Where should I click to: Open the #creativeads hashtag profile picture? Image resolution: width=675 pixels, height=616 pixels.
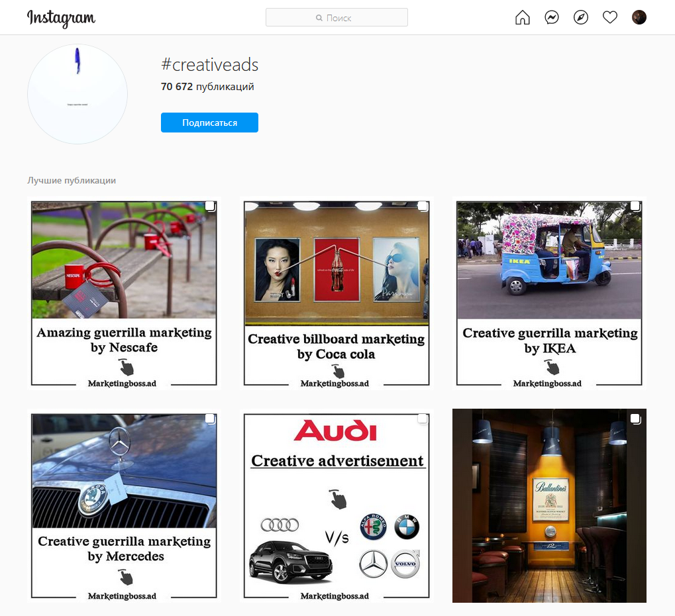click(78, 94)
